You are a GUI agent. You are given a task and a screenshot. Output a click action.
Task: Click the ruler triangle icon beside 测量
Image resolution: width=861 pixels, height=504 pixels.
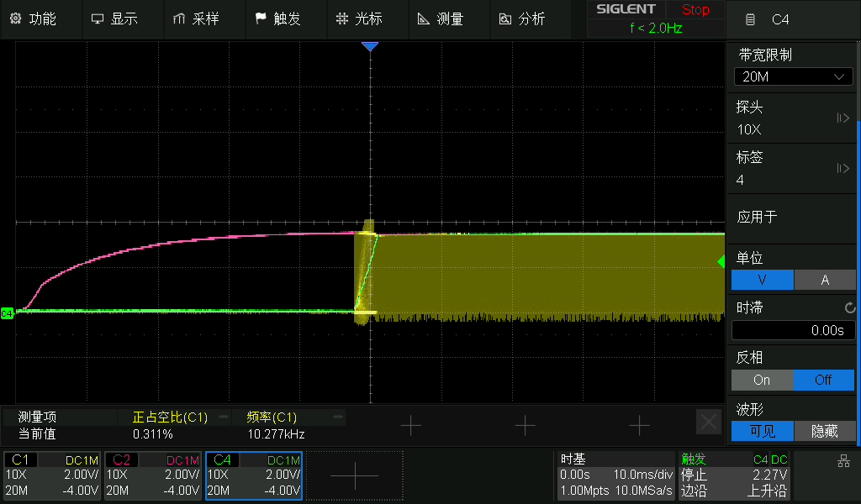click(424, 18)
